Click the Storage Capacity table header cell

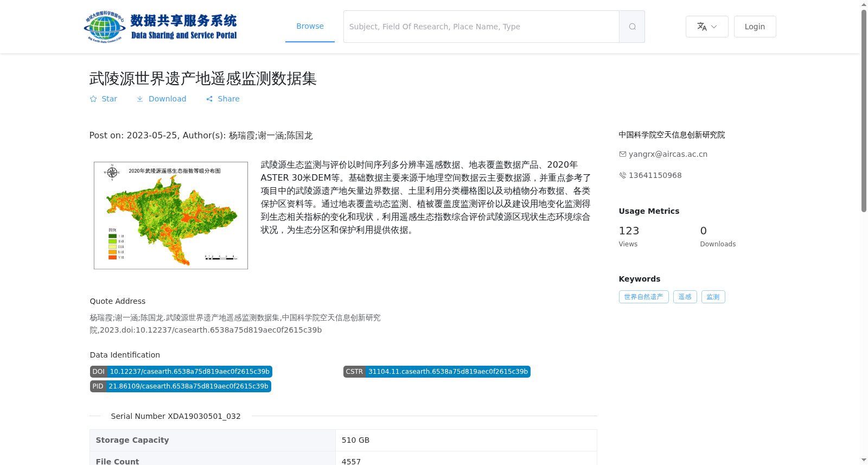click(x=213, y=440)
